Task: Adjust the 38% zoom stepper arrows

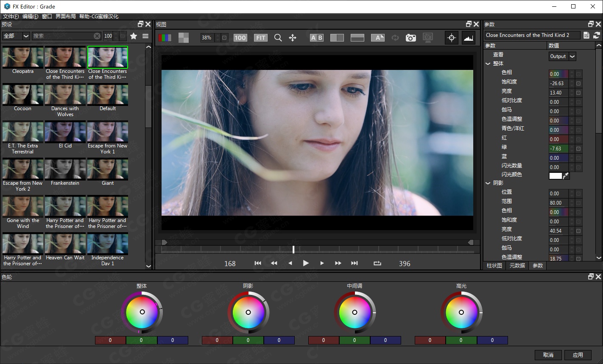Action: [218, 38]
